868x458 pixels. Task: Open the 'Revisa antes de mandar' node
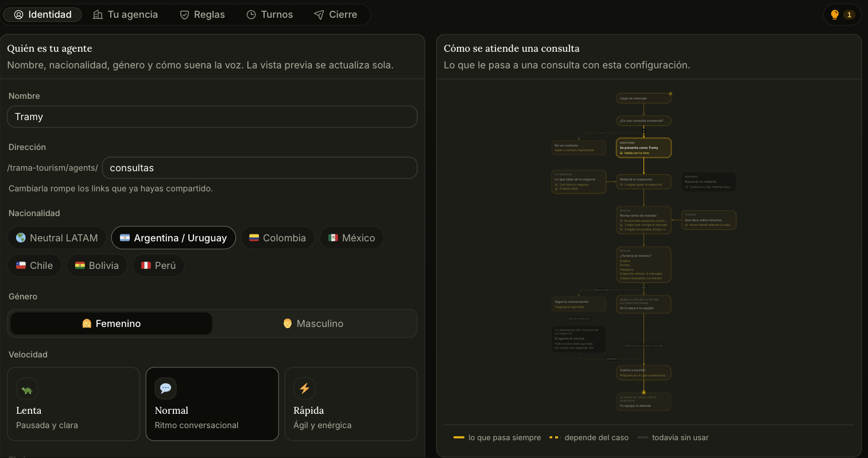tap(644, 220)
